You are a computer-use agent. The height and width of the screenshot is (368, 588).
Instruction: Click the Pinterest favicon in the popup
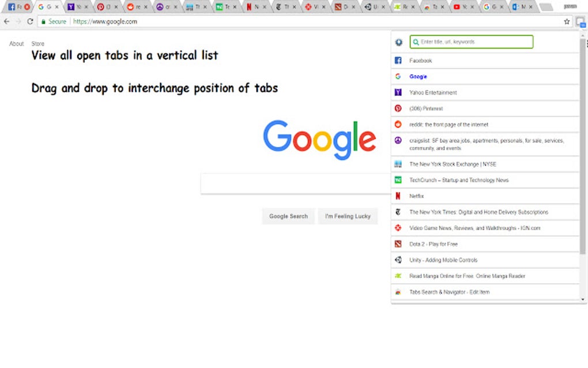click(x=398, y=108)
